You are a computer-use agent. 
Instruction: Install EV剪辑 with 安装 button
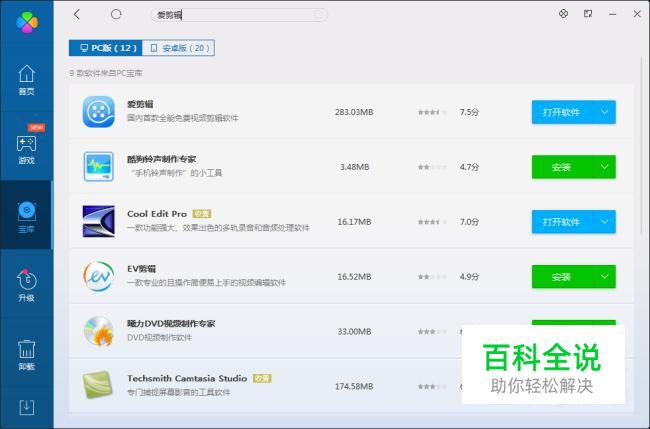[563, 276]
